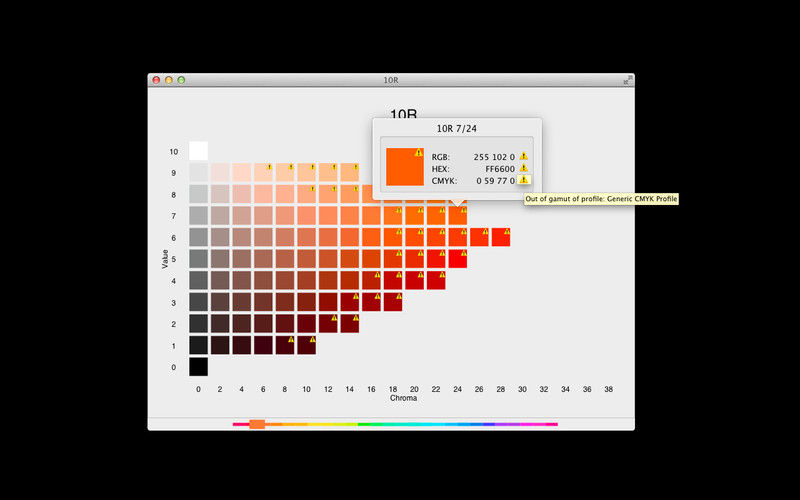Click the orange hue slider handle
The image size is (800, 500).
coord(257,424)
